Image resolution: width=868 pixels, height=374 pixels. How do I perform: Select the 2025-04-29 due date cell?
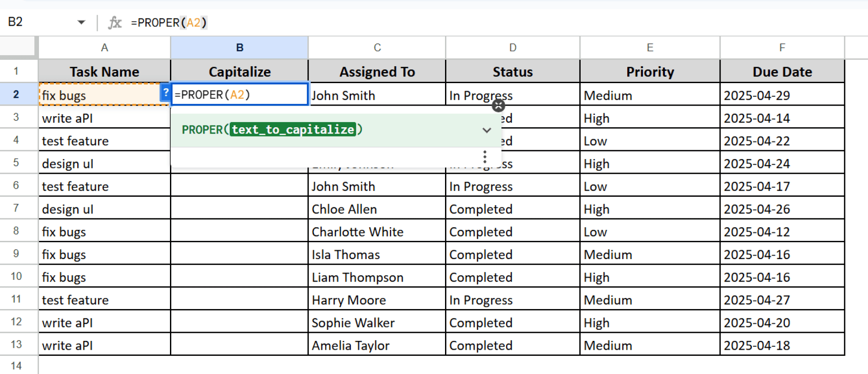click(782, 95)
